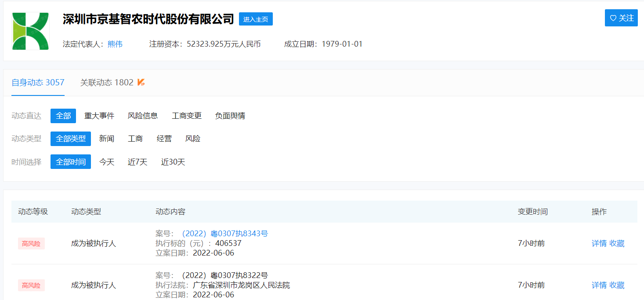Click the green company logo thumbnail
The height and width of the screenshot is (300, 644).
pyautogui.click(x=30, y=31)
